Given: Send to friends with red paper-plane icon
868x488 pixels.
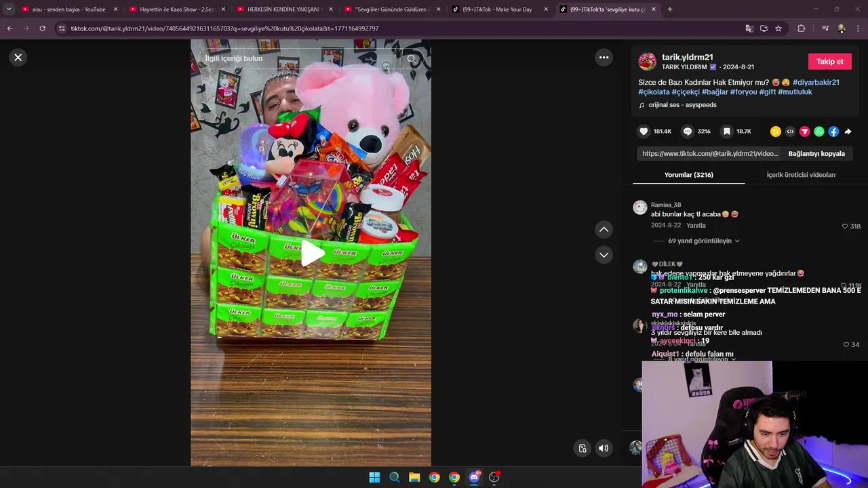Looking at the screenshot, I should pos(805,131).
